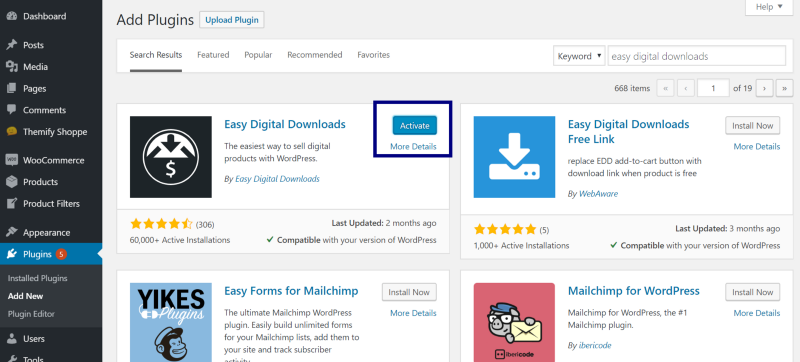Image resolution: width=800 pixels, height=362 pixels.
Task: Click the Upload Plugin button
Action: [x=232, y=20]
